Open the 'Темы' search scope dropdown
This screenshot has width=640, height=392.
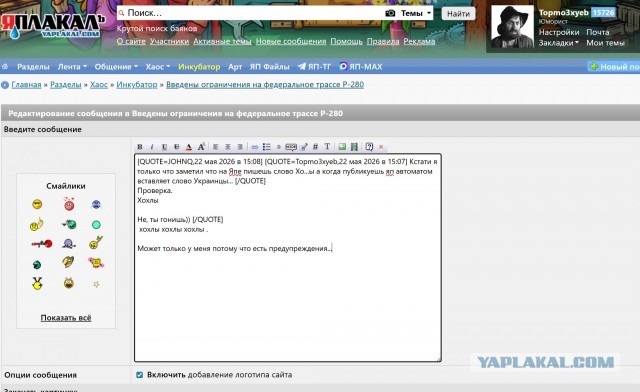(416, 13)
